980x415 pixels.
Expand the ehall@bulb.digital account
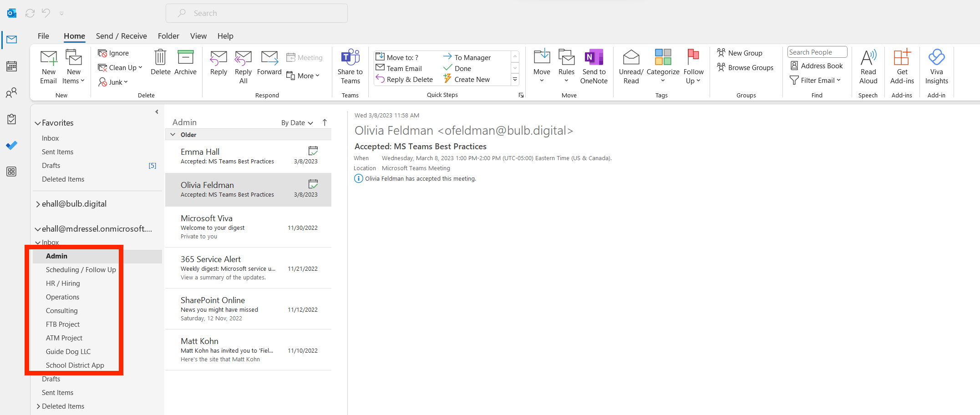38,203
